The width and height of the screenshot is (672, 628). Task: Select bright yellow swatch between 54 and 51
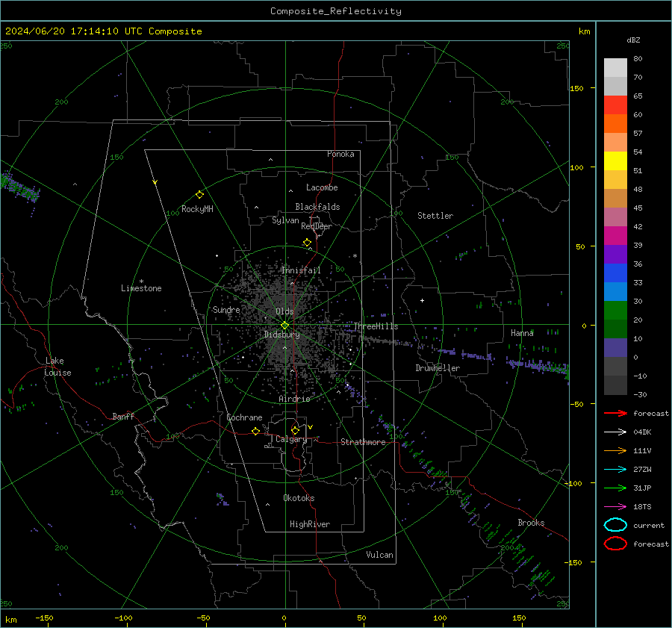coord(615,161)
